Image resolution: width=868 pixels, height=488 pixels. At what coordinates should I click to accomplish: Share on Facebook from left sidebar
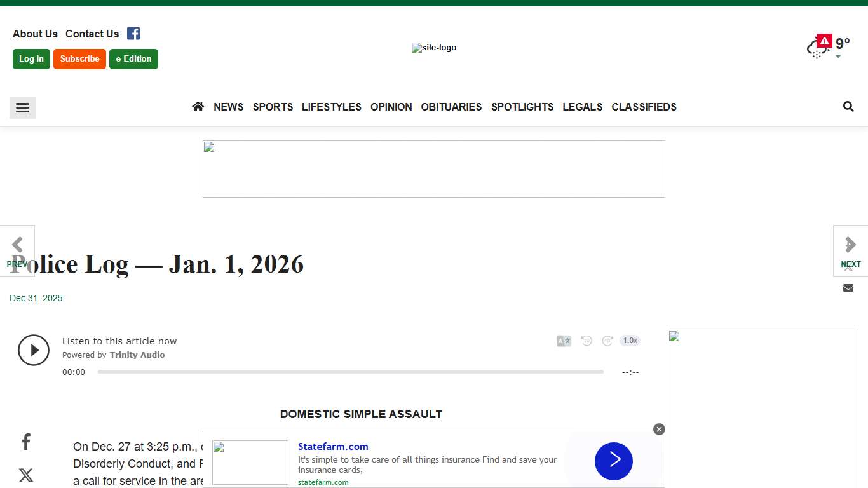26,442
